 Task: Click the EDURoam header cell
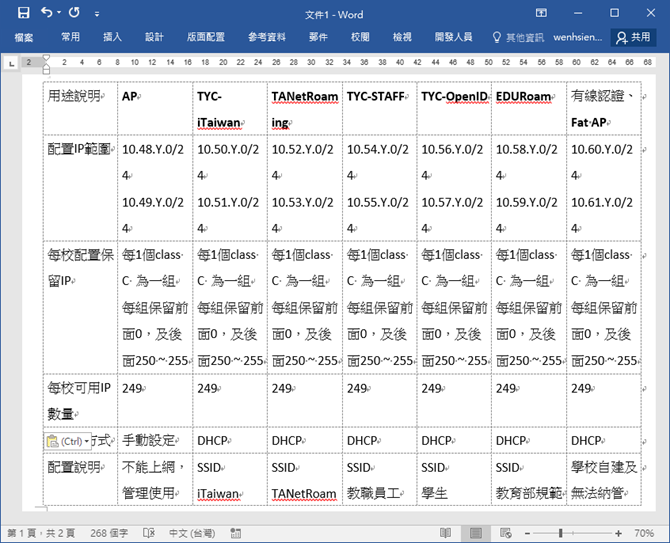[529, 109]
